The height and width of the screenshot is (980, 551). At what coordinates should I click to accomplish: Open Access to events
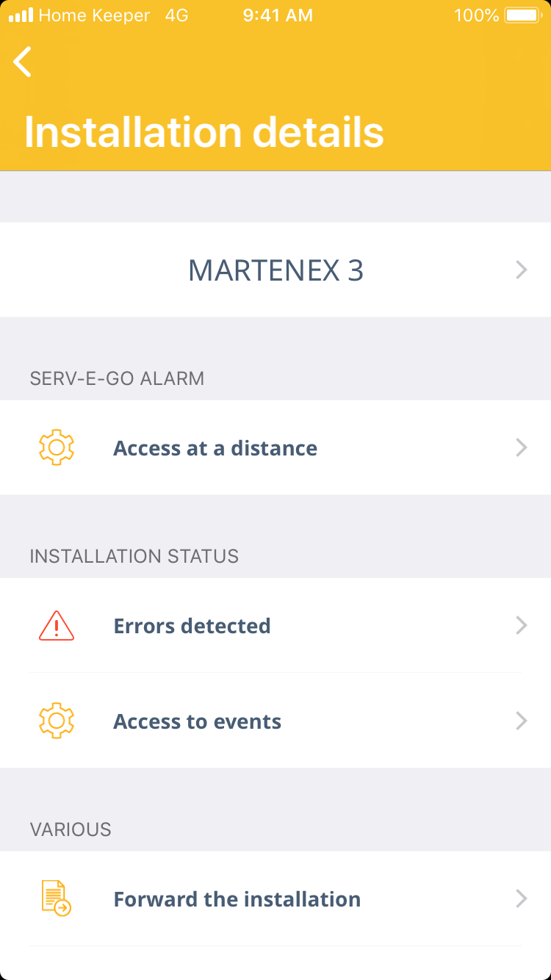pos(197,721)
